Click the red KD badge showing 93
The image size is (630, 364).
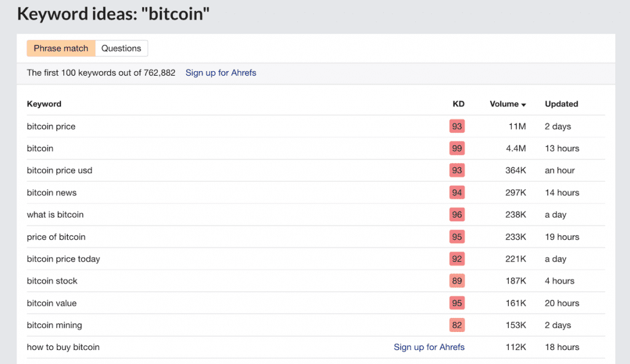click(x=457, y=126)
